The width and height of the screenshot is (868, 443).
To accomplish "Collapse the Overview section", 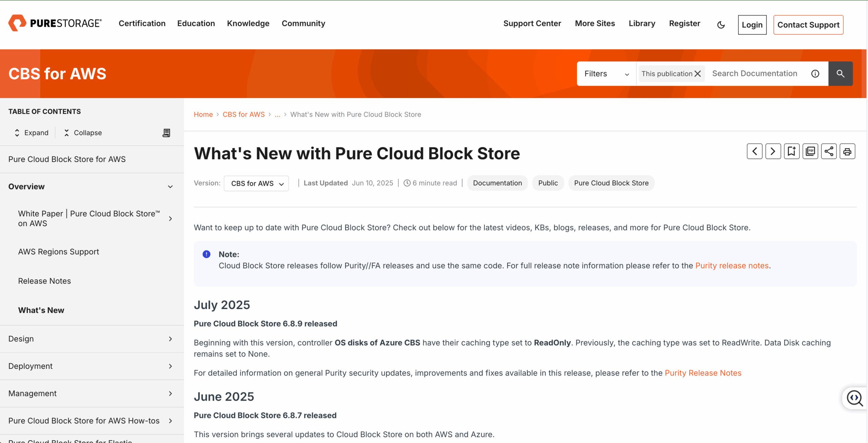I will pyautogui.click(x=170, y=187).
